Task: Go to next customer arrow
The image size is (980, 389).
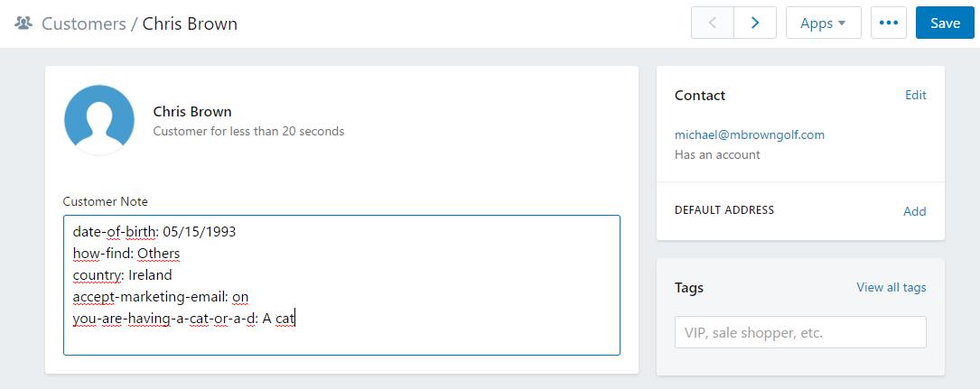Action: [755, 23]
